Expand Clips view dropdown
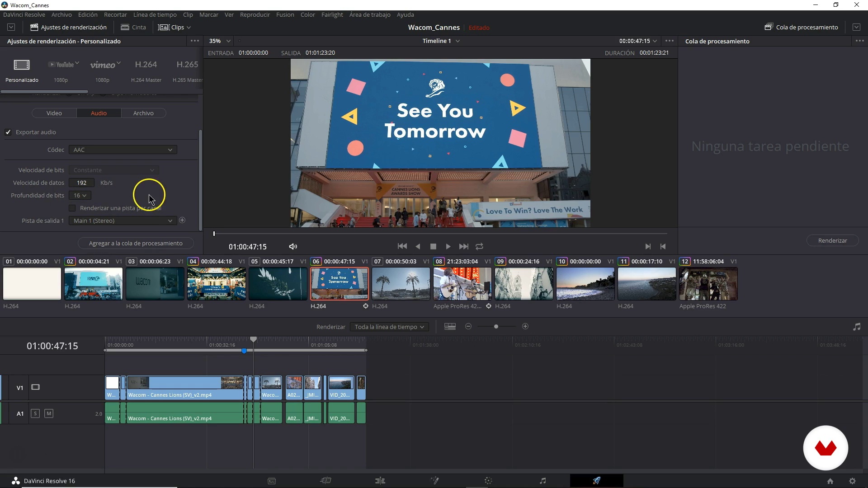 click(x=175, y=28)
